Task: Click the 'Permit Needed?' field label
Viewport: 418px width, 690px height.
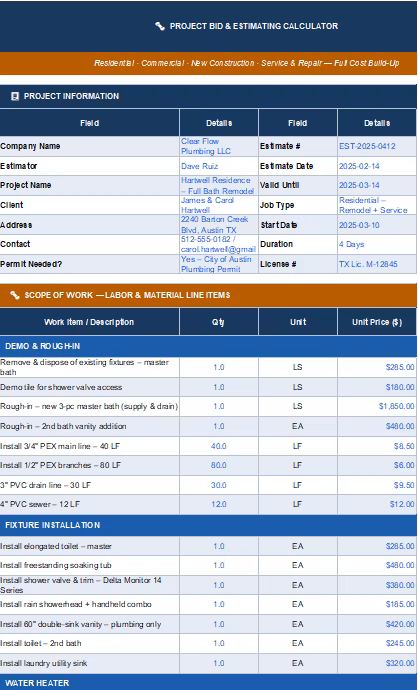Action: tap(31, 264)
